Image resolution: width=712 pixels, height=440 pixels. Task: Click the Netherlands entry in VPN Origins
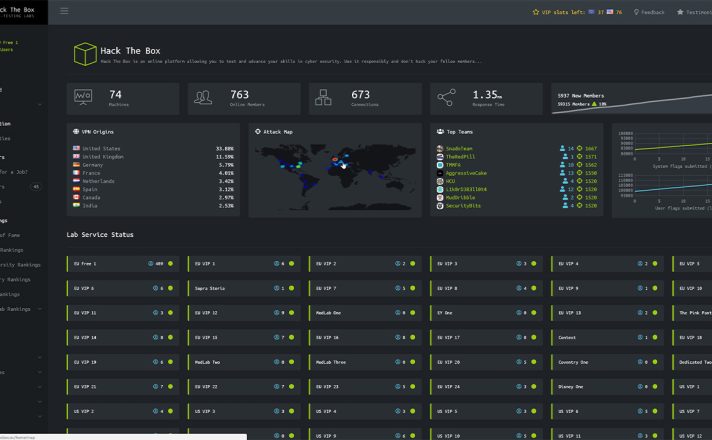pos(153,181)
